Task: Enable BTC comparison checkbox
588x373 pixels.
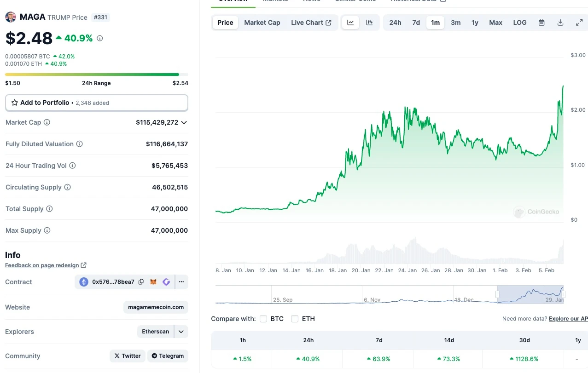Action: (263, 319)
